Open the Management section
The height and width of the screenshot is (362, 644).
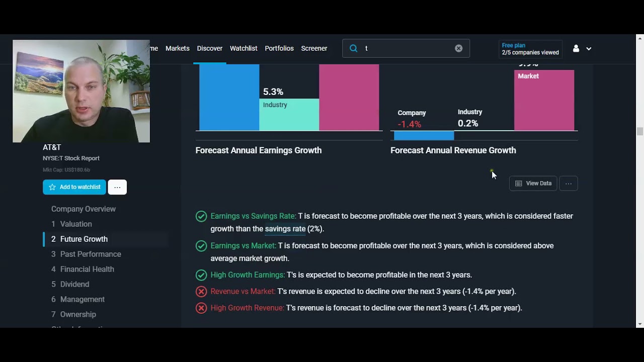(78, 299)
